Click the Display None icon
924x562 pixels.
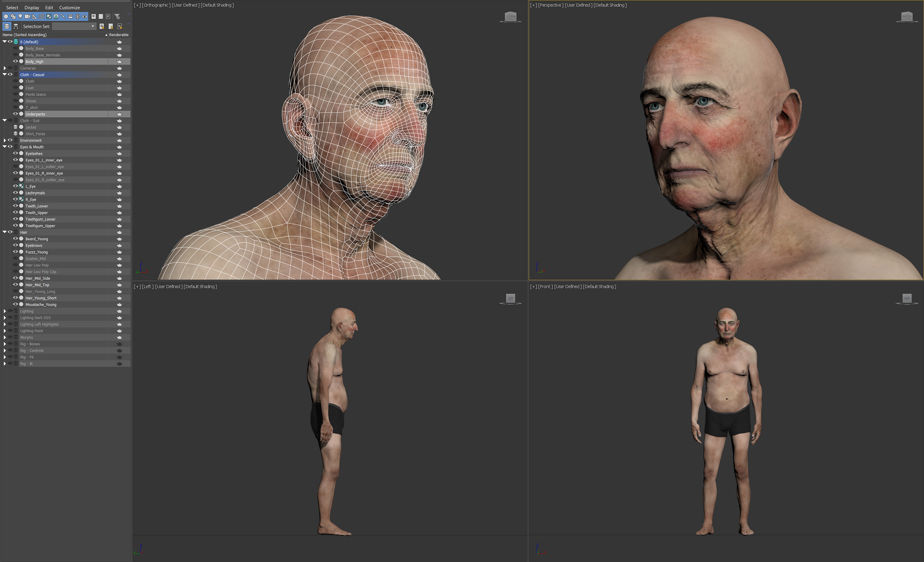[x=101, y=16]
